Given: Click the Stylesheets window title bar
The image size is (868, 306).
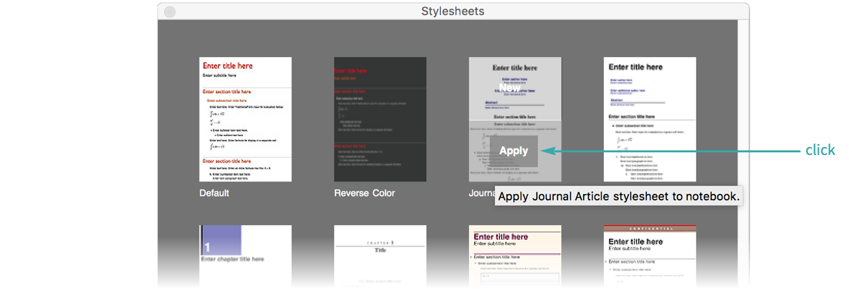Looking at the screenshot, I should (453, 11).
